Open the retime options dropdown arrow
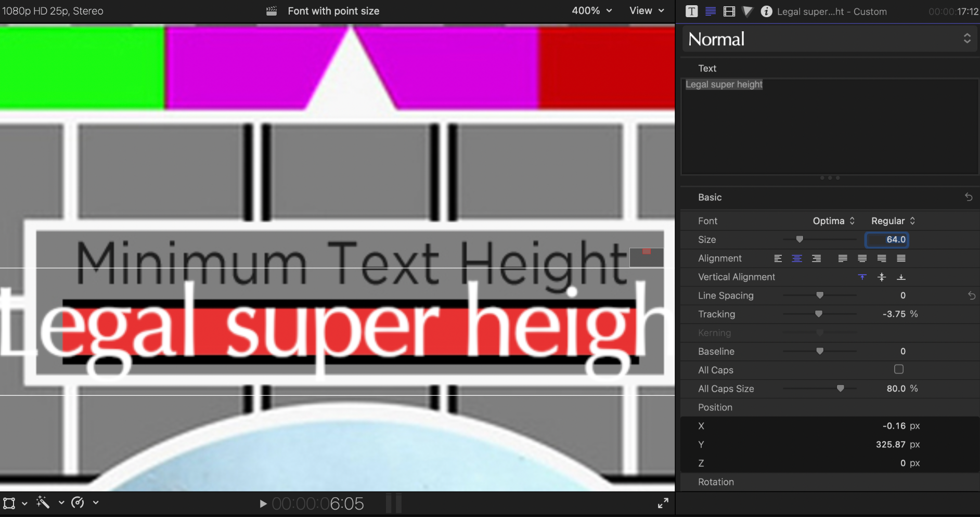Viewport: 980px width, 517px height. point(96,503)
